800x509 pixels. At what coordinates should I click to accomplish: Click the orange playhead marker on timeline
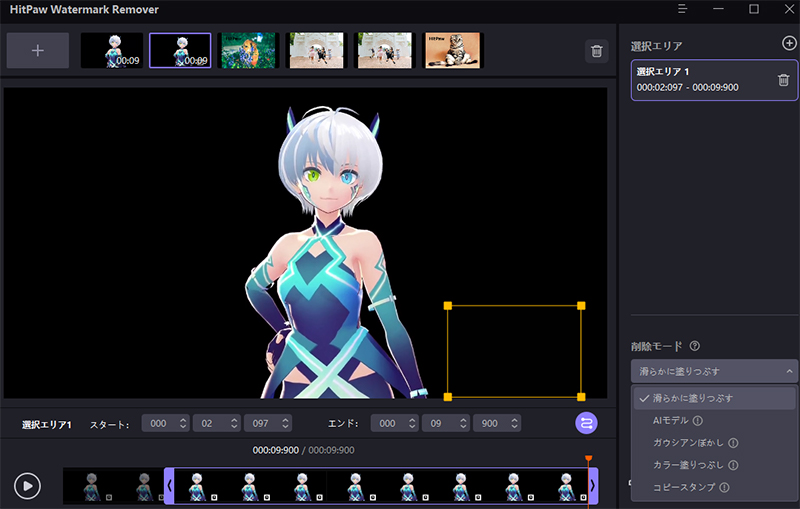coord(588,459)
